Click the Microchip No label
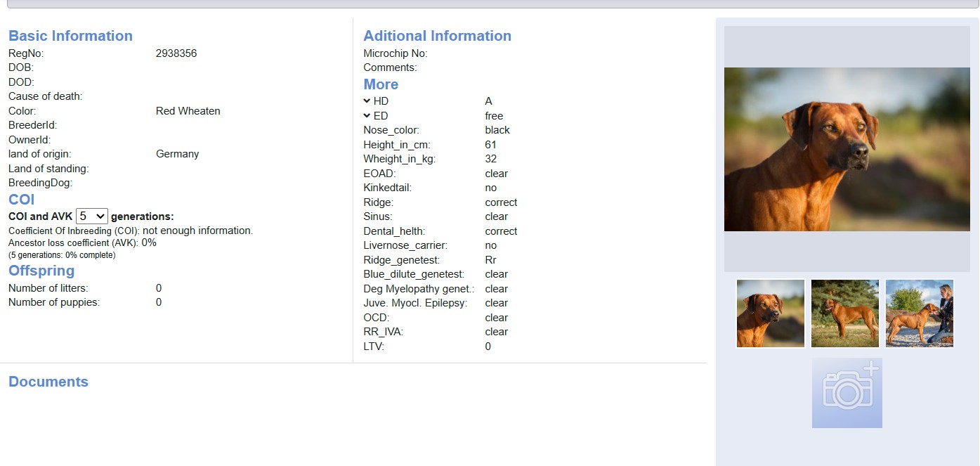 click(395, 53)
